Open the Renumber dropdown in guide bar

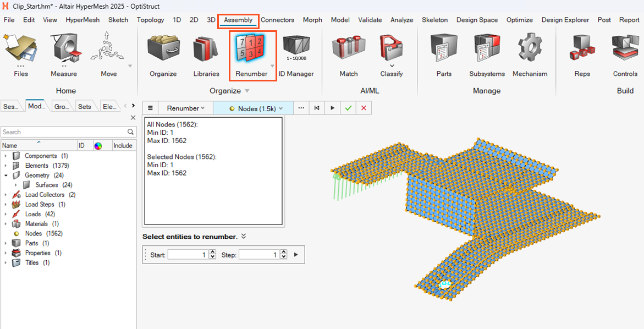(x=186, y=108)
